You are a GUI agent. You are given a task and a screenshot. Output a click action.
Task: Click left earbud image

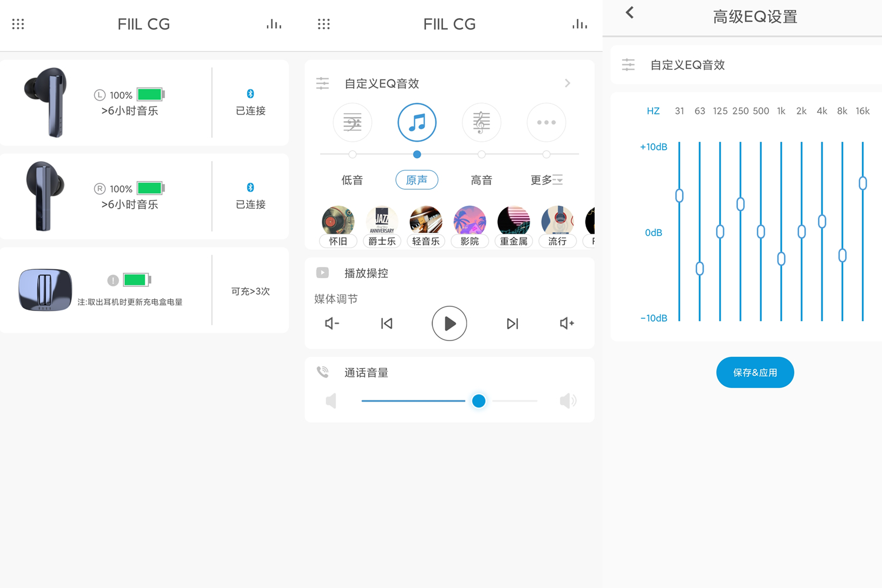click(x=46, y=102)
